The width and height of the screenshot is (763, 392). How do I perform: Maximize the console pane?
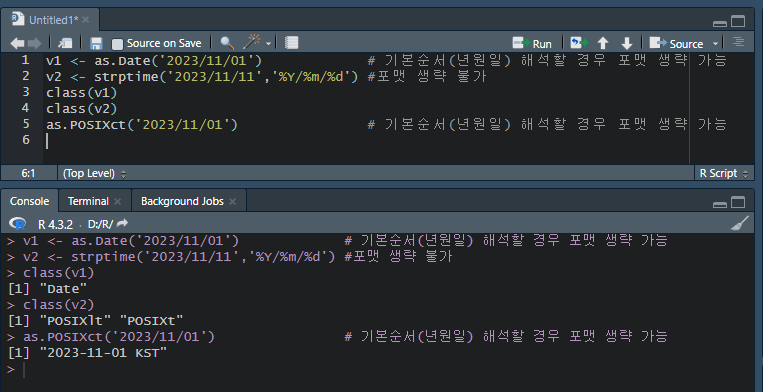738,202
